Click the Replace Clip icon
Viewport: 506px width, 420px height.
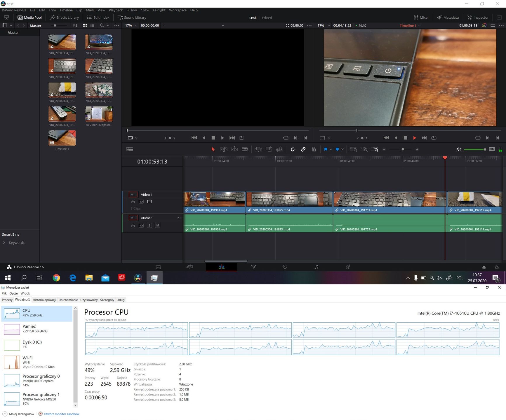(279, 149)
